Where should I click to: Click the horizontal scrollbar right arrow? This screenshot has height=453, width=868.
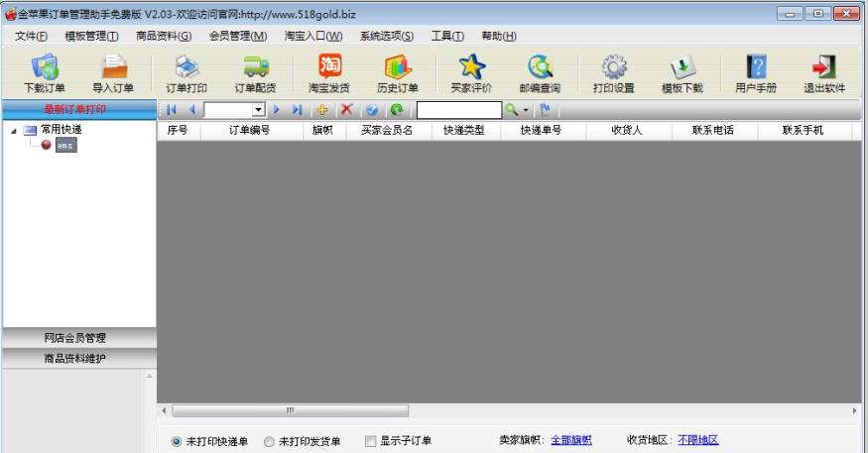tap(855, 410)
